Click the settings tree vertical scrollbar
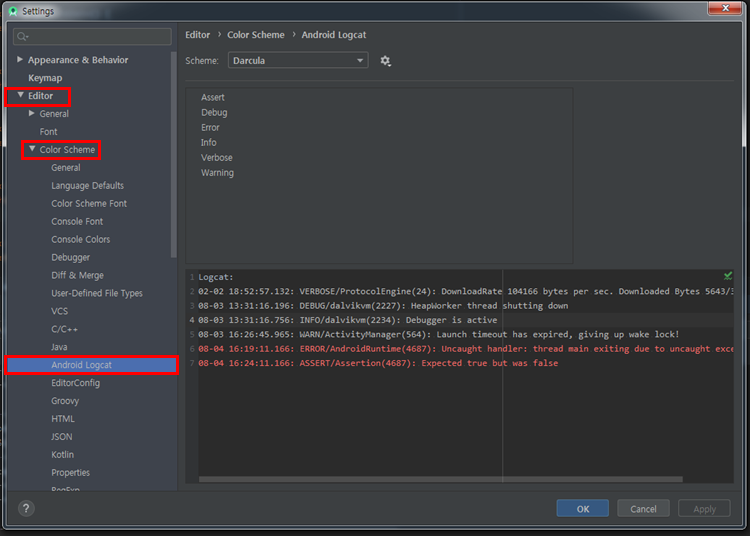750x536 pixels. coord(173,154)
